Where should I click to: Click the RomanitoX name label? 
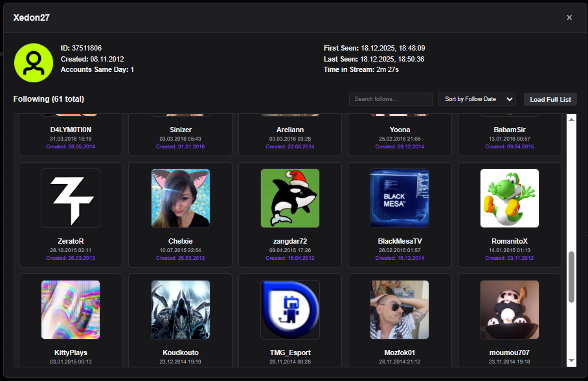(509, 241)
